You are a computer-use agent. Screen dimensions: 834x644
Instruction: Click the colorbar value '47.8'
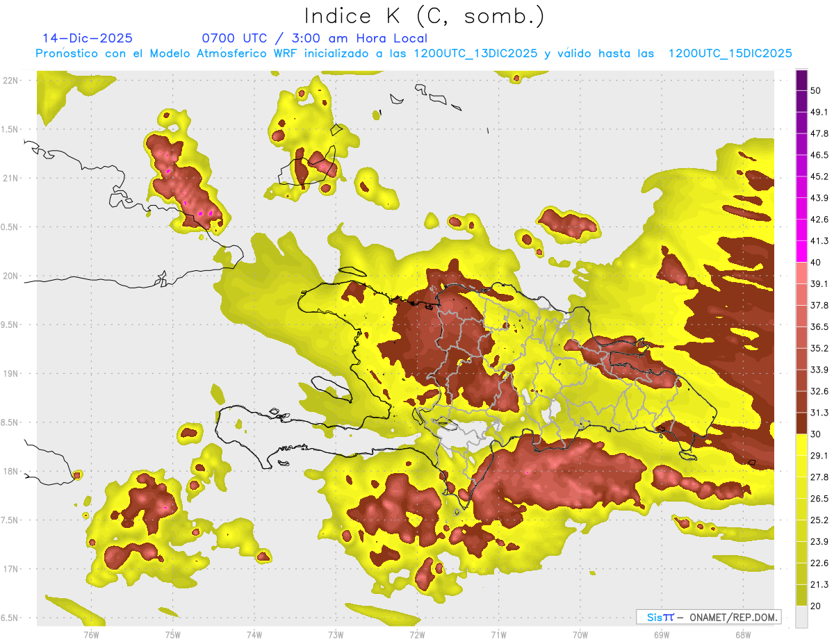[819, 133]
